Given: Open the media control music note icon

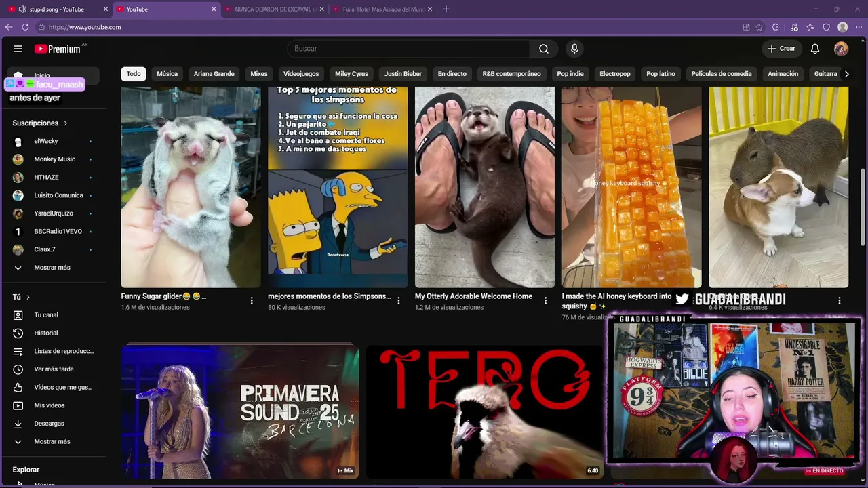Looking at the screenshot, I should (794, 27).
